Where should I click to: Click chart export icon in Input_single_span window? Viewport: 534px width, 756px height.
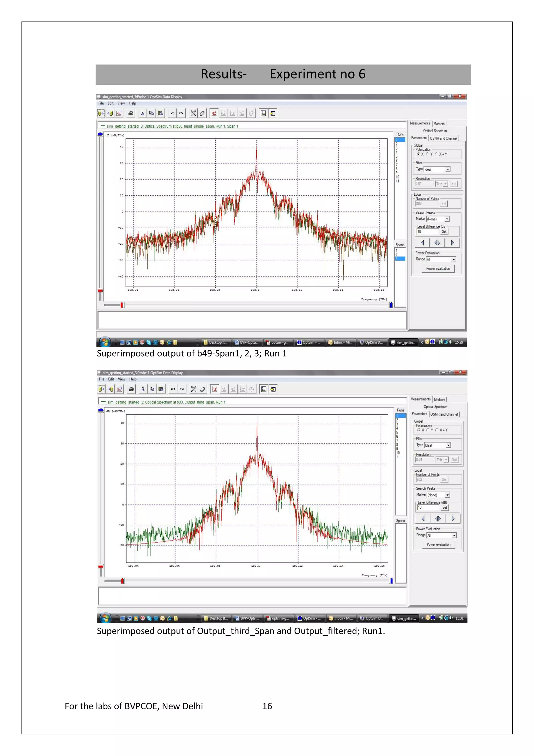pyautogui.click(x=118, y=113)
